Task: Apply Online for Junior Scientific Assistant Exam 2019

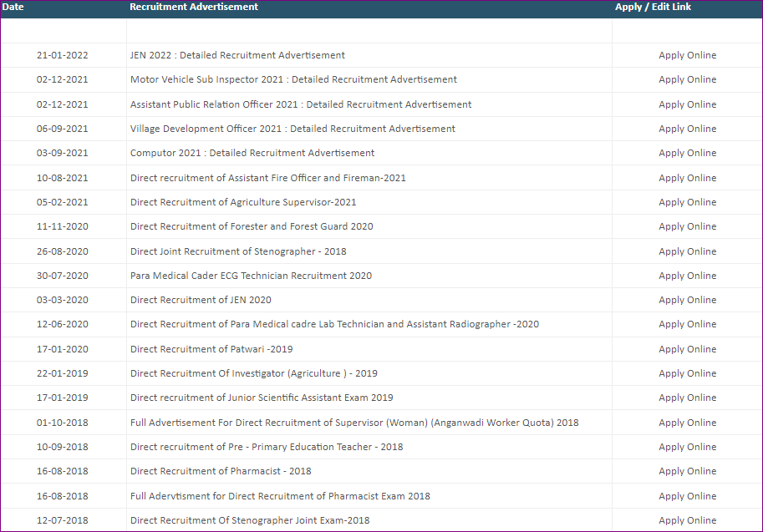Action: click(x=687, y=398)
